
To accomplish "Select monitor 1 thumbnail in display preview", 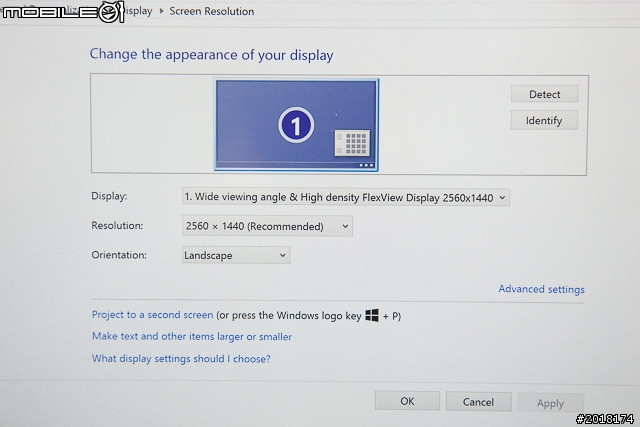I will (x=296, y=125).
